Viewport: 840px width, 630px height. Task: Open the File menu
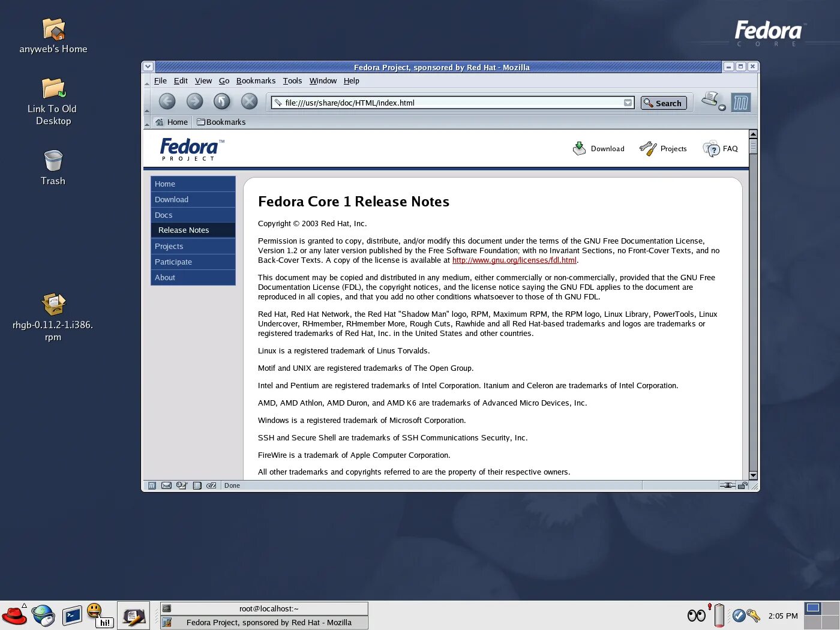pyautogui.click(x=160, y=81)
